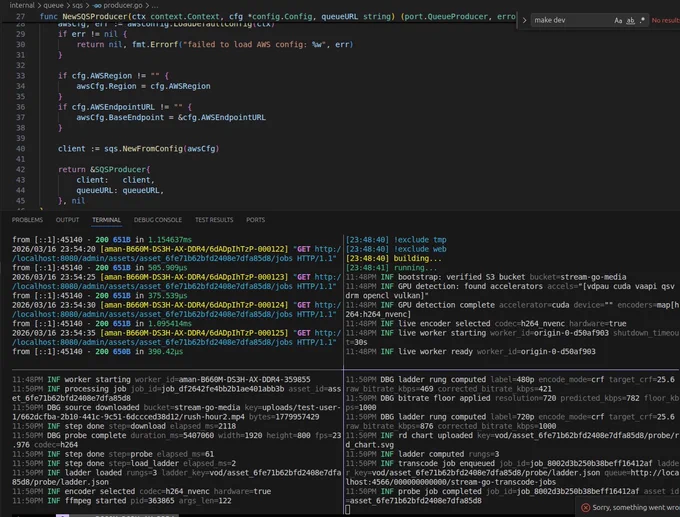Click 'bootstrap: verified S3 bucket' log line
680x517 pixels.
click(486, 277)
